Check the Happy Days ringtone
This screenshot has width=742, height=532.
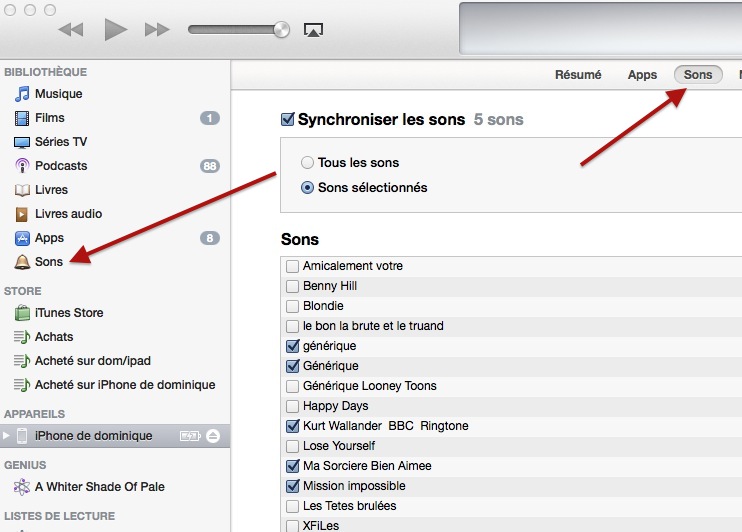(x=292, y=406)
